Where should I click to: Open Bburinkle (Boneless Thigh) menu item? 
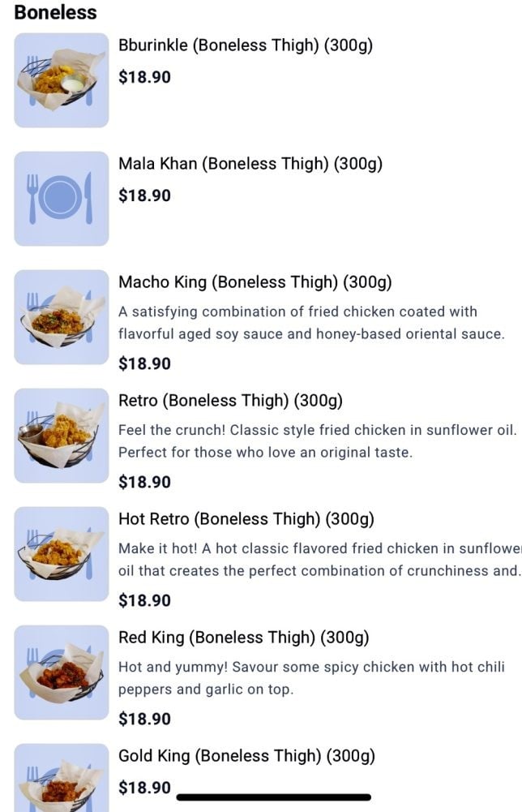tap(246, 45)
